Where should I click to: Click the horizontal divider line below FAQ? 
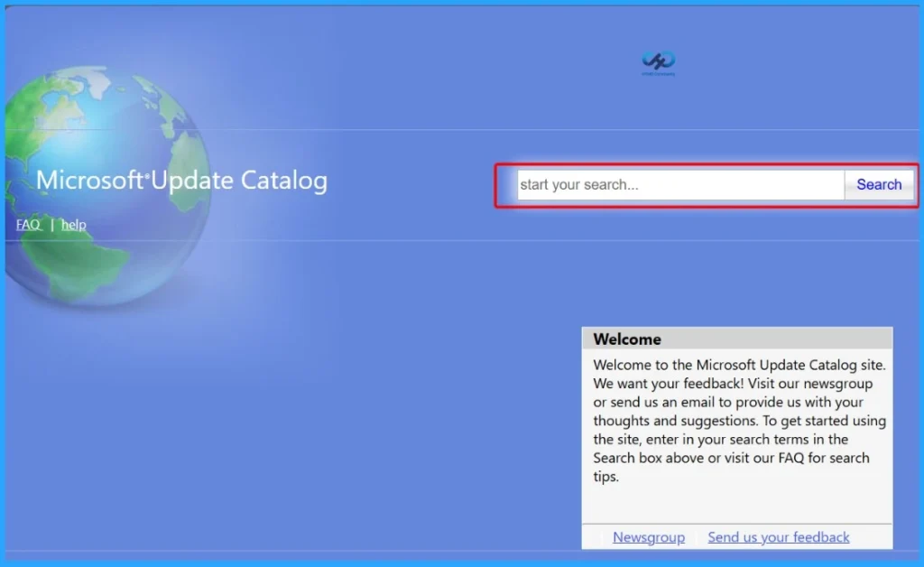click(271, 241)
